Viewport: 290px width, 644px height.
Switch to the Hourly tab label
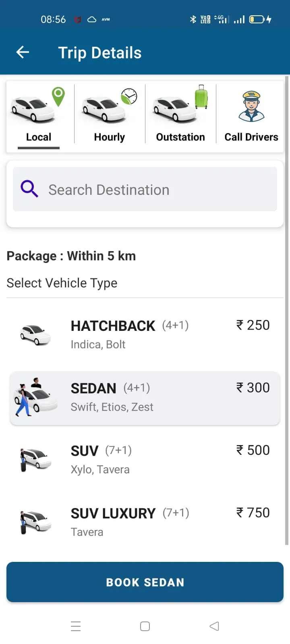click(110, 137)
